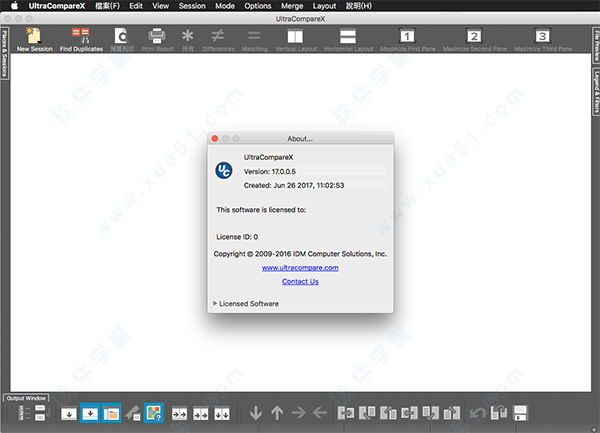Viewport: 600px width, 433px height.
Task: Click the pencil edit icon in the bottom toolbar
Action: [133, 413]
